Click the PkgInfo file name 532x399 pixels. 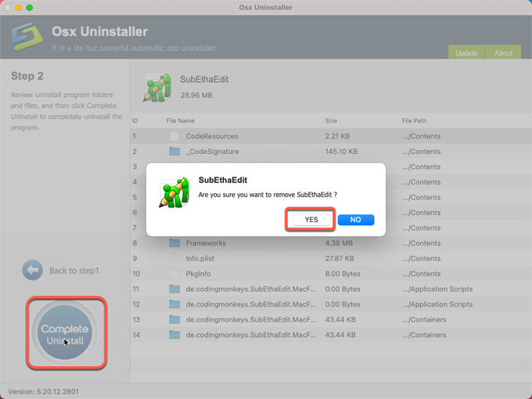198,274
